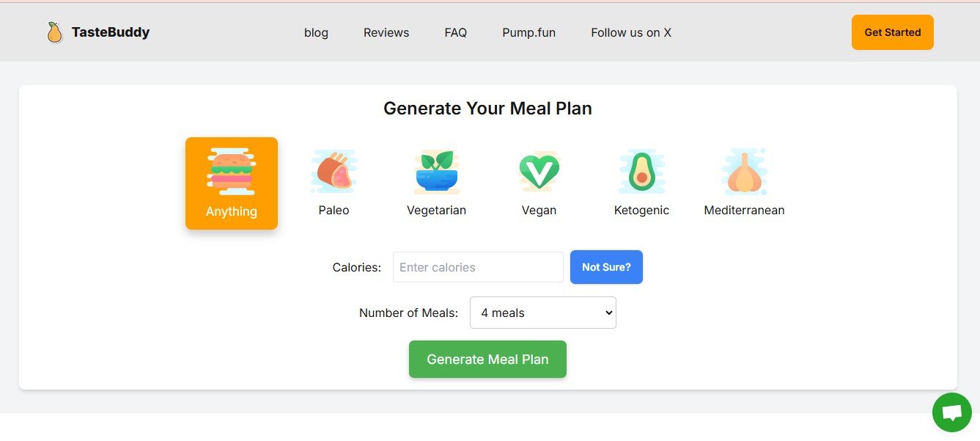
Task: Click the Generate Meal Plan button
Action: coord(487,360)
